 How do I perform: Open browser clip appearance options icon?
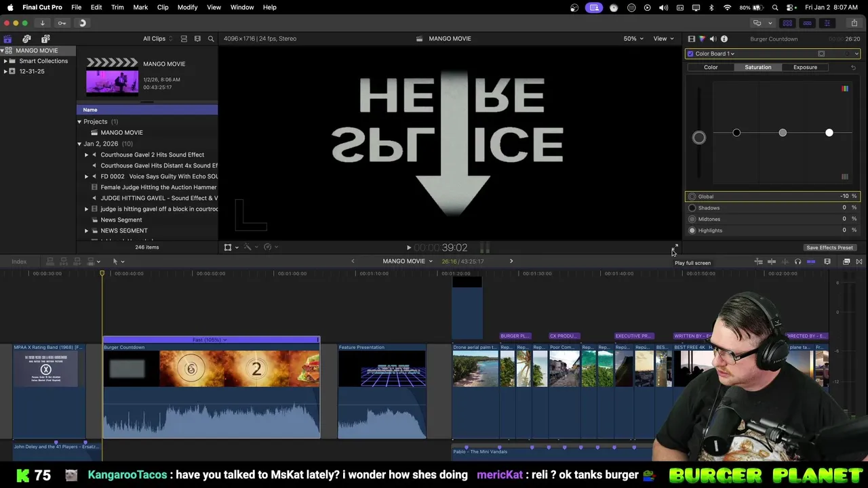[197, 39]
